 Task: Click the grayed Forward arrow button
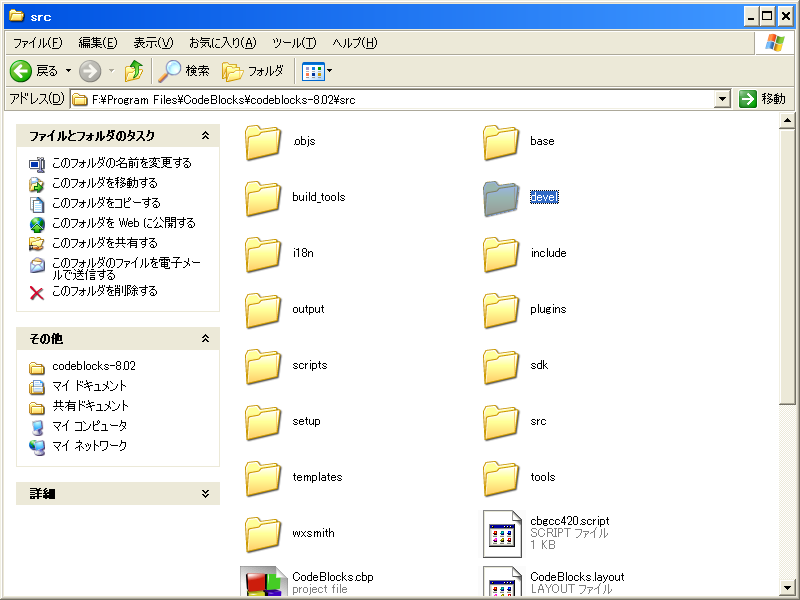(x=90, y=71)
